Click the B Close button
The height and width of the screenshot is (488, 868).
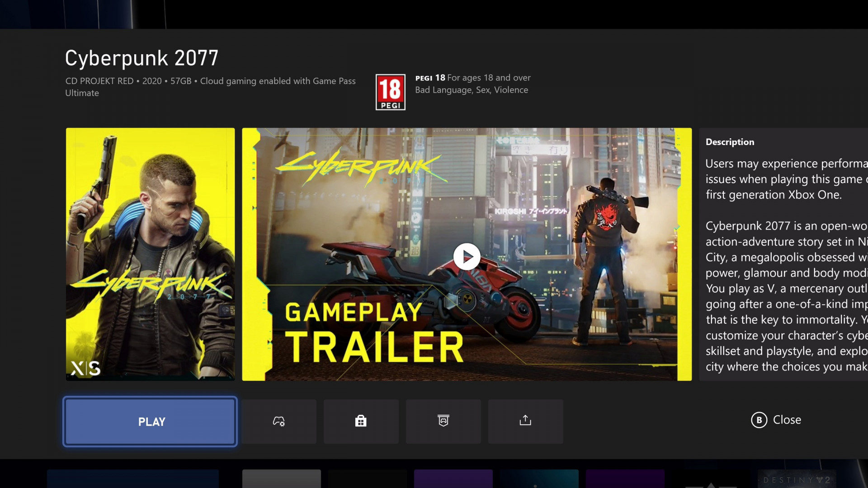click(x=776, y=420)
